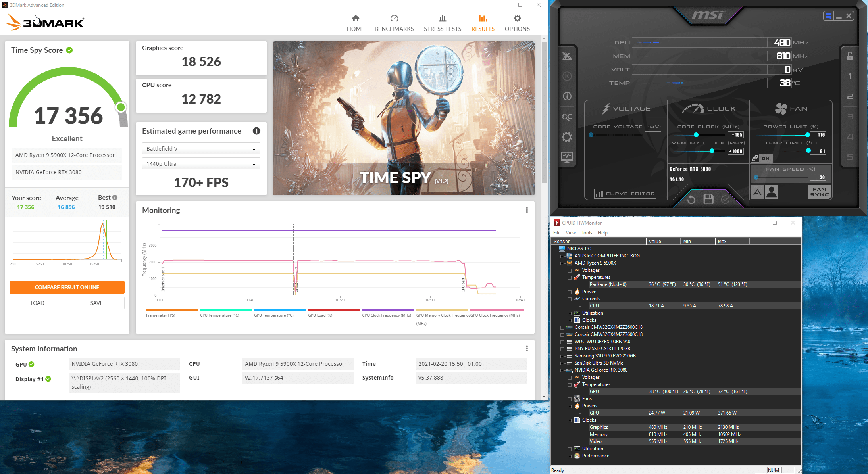The width and height of the screenshot is (868, 474).
Task: Expand the Fans node under RTX 3080
Action: click(x=570, y=399)
